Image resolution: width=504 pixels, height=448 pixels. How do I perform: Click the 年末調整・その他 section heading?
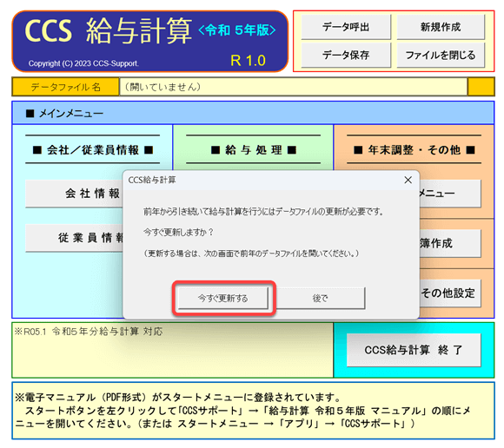tap(414, 149)
